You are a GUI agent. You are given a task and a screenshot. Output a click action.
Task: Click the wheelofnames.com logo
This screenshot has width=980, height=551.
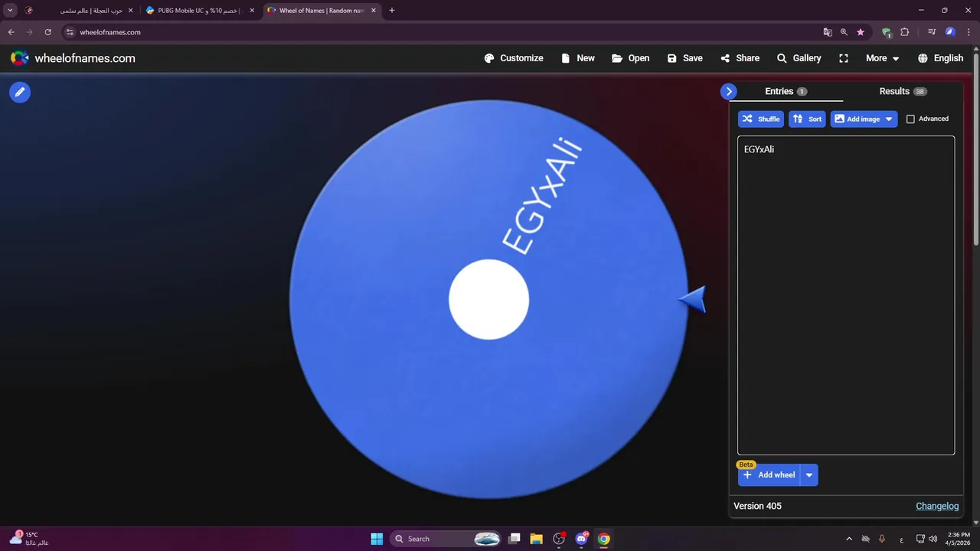click(73, 58)
